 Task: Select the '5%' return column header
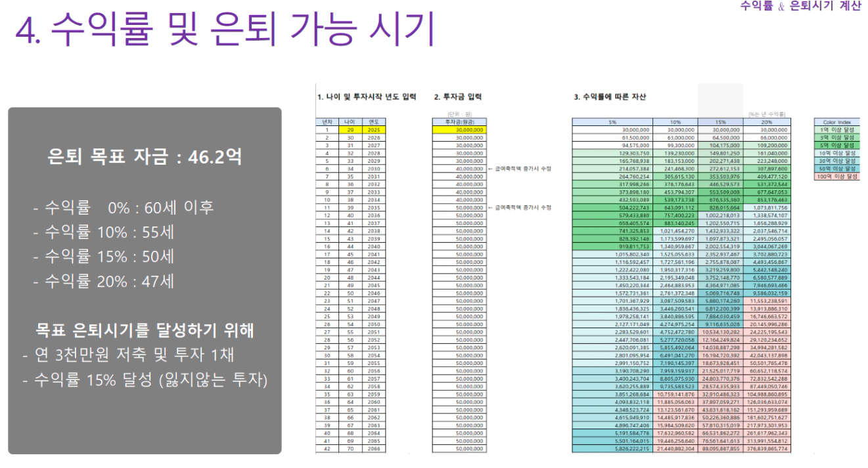(612, 122)
